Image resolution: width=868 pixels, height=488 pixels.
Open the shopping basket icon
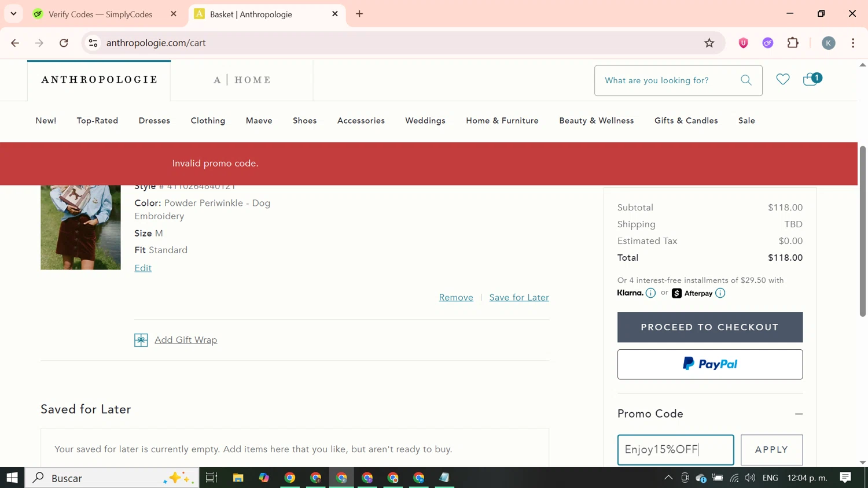click(x=812, y=79)
